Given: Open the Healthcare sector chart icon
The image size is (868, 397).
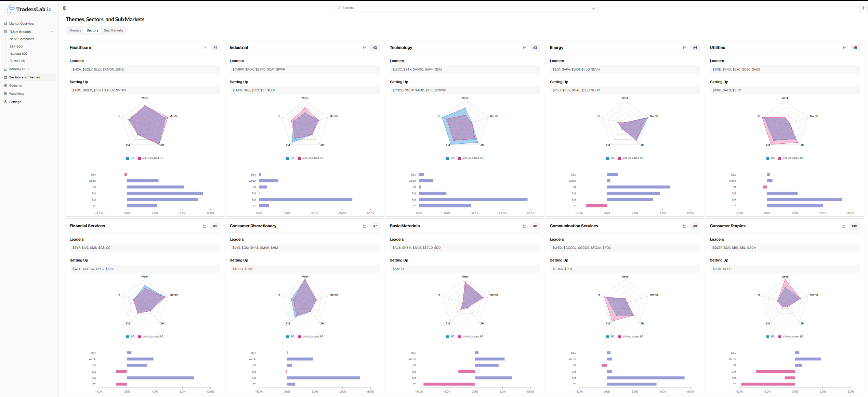Looking at the screenshot, I should (x=205, y=48).
